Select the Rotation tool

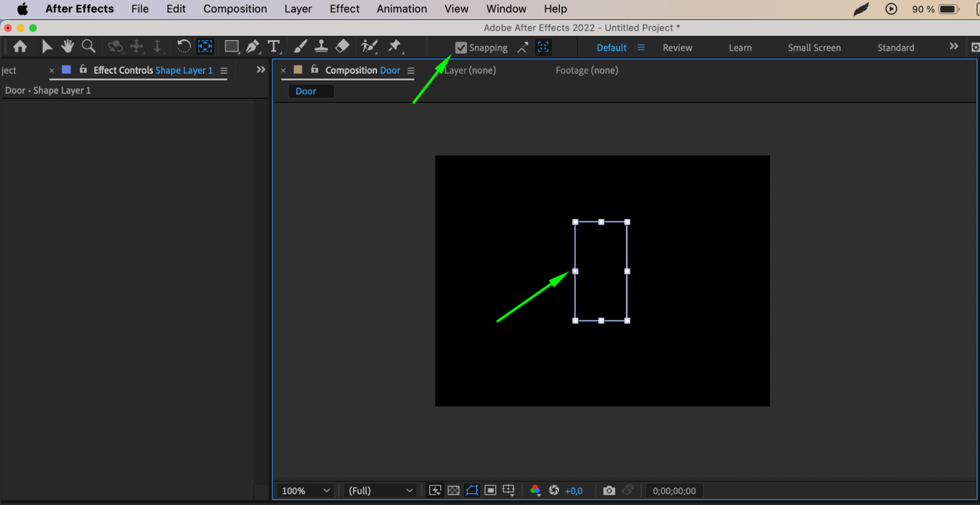183,47
